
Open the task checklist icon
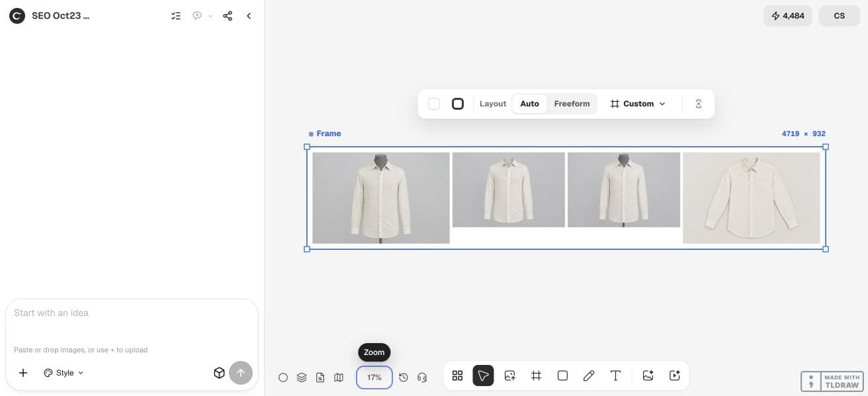[x=176, y=16]
